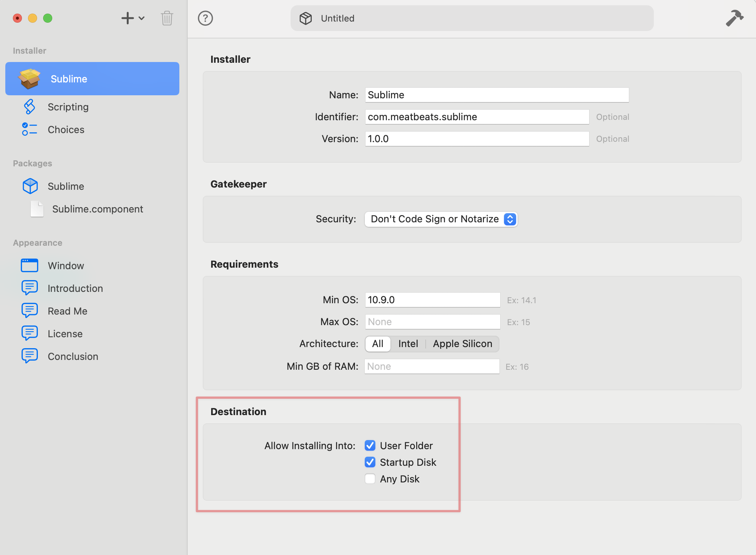This screenshot has width=756, height=555.
Task: Select the Sublime package cube icon
Action: pos(30,186)
